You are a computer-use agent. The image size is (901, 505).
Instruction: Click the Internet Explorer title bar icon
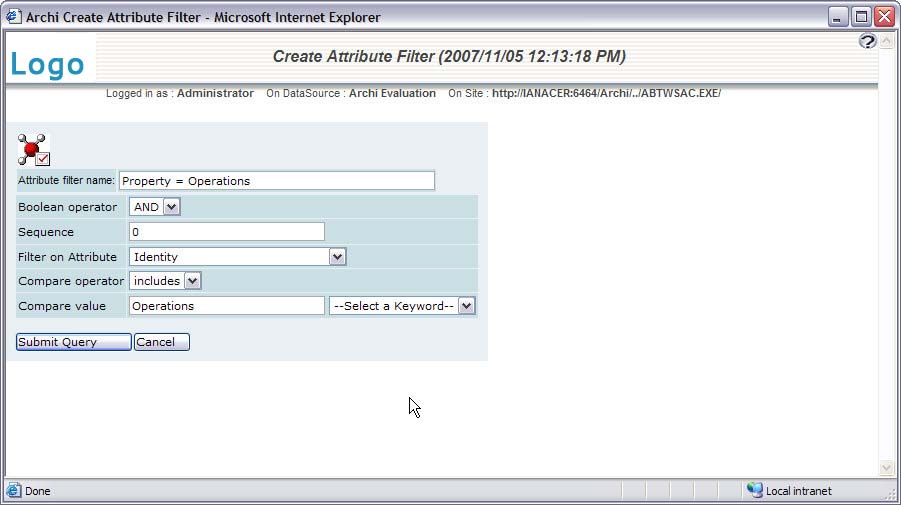pos(13,17)
